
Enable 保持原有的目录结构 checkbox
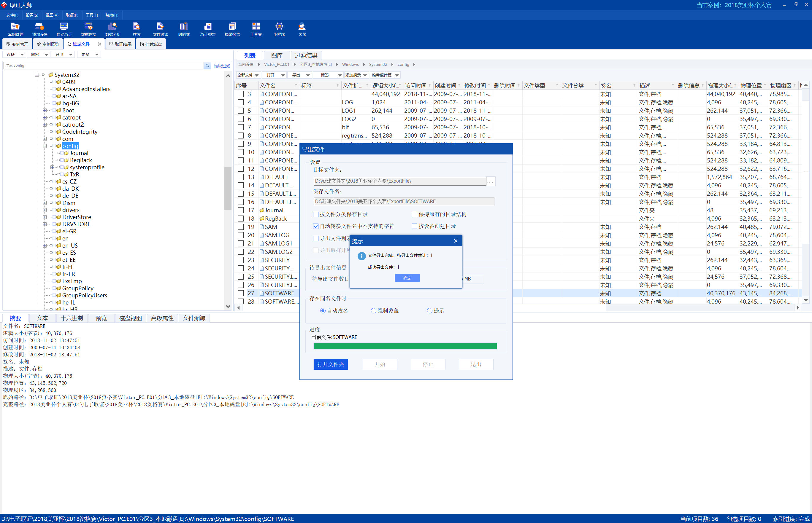[414, 214]
